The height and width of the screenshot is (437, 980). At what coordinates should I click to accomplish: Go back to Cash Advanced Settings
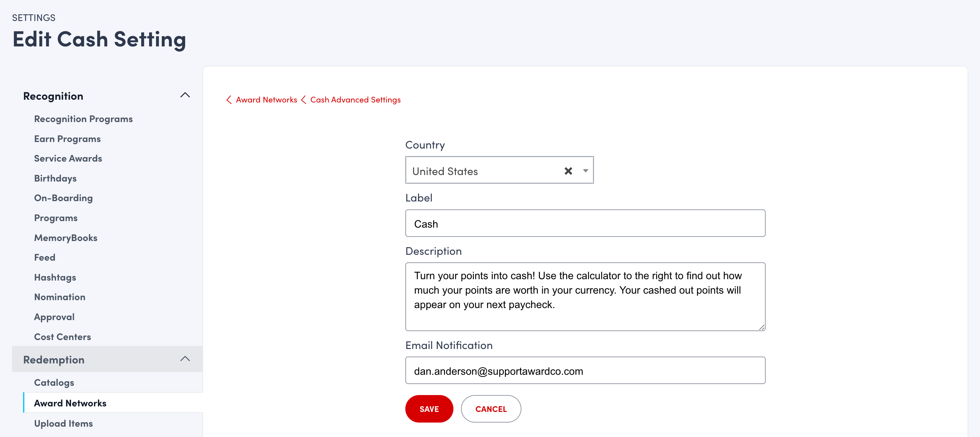[x=355, y=100]
